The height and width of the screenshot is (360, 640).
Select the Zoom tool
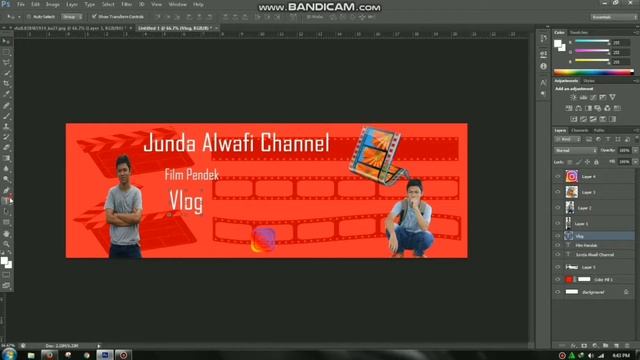point(6,244)
